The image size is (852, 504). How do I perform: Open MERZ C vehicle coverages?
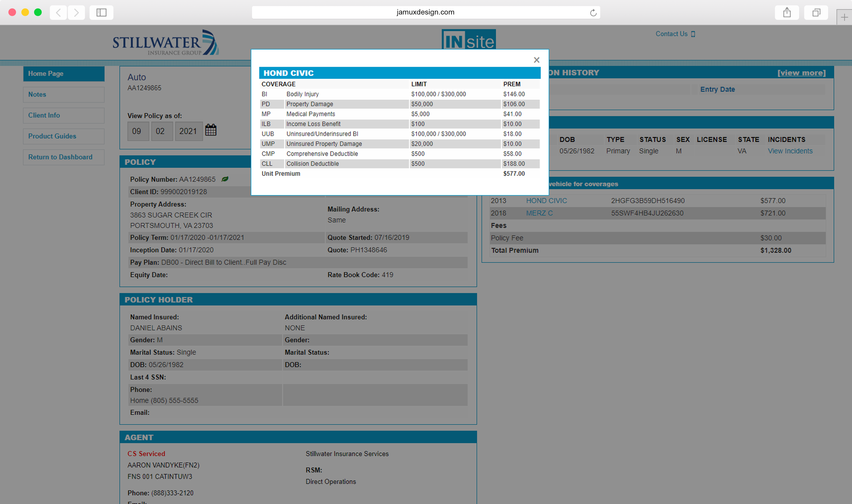[539, 213]
